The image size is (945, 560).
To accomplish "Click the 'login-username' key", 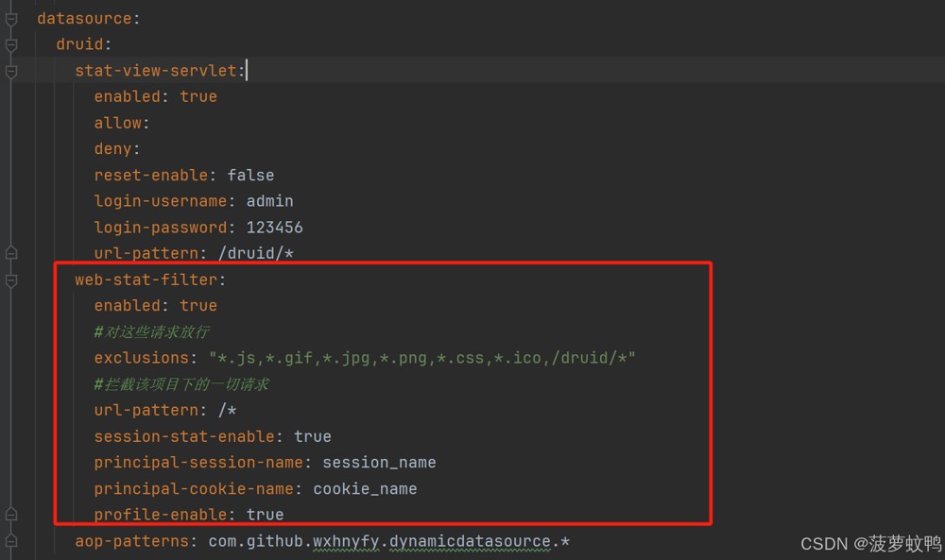I will point(161,201).
